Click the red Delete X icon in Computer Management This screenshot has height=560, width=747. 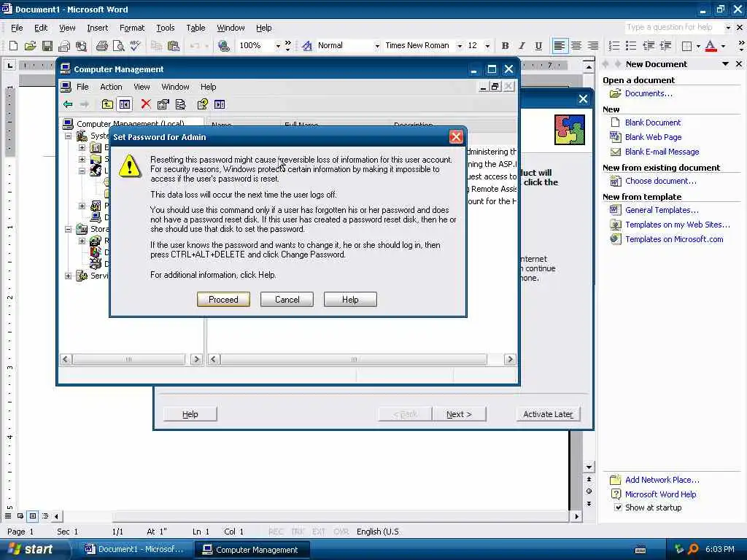146,104
